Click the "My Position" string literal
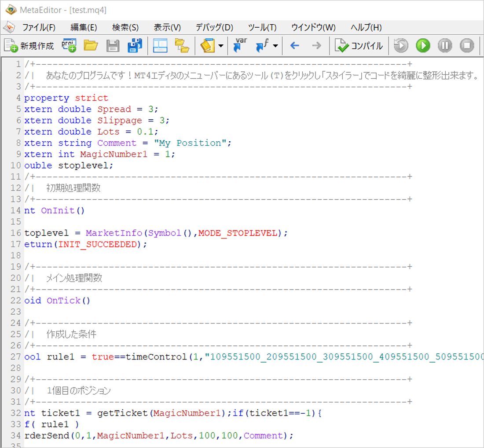The height and width of the screenshot is (448, 484). coord(190,143)
